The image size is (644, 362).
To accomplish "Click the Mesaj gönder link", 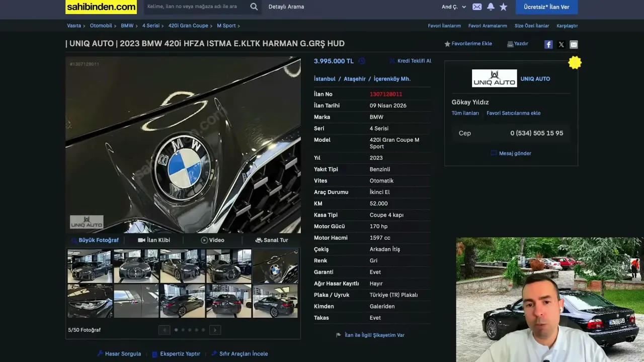I will (515, 153).
